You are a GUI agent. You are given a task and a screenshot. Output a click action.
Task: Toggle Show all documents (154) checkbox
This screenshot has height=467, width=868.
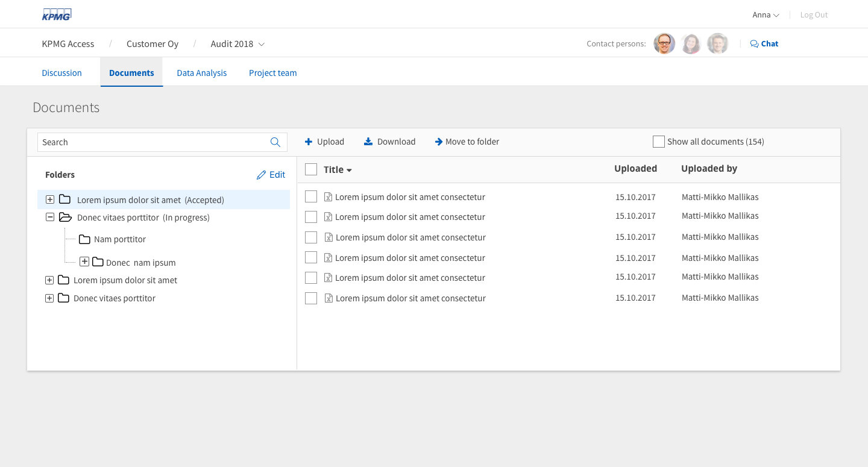tap(659, 142)
